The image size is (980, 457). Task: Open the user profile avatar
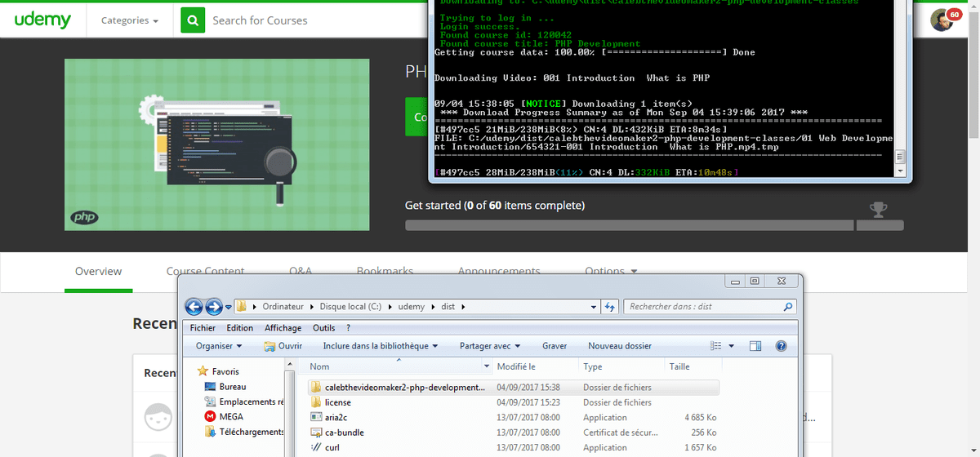coord(942,20)
